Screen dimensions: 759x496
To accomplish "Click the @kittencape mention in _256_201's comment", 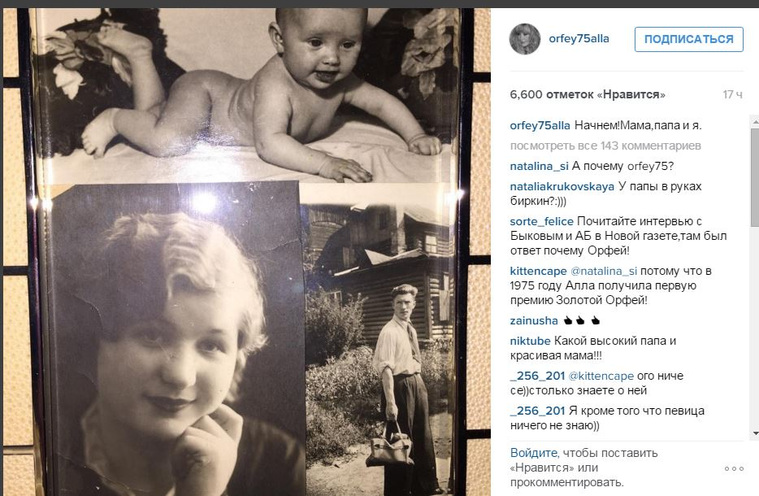I will pos(601,376).
